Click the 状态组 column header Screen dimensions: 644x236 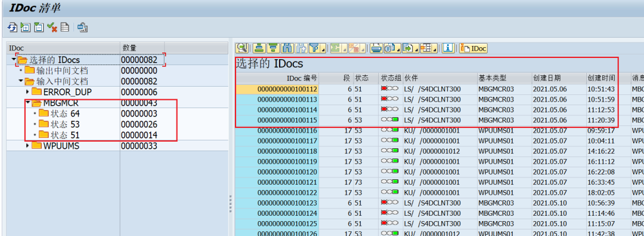pyautogui.click(x=391, y=78)
